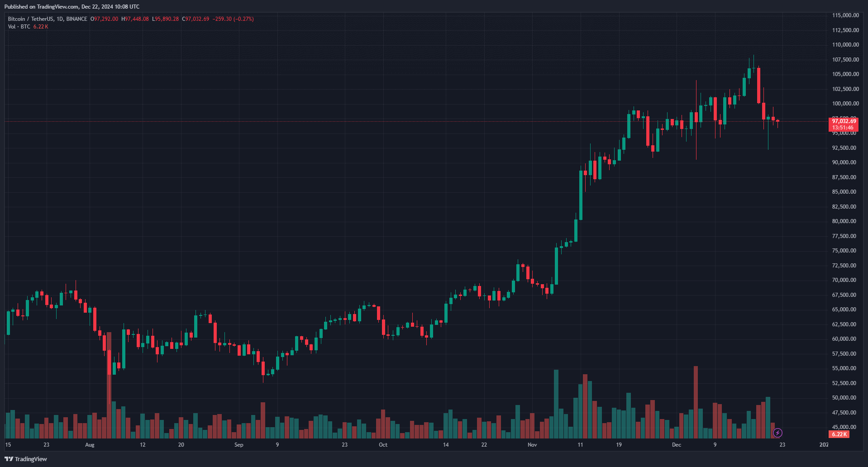
Task: Click the purple lightning bolt icon
Action: (777, 433)
